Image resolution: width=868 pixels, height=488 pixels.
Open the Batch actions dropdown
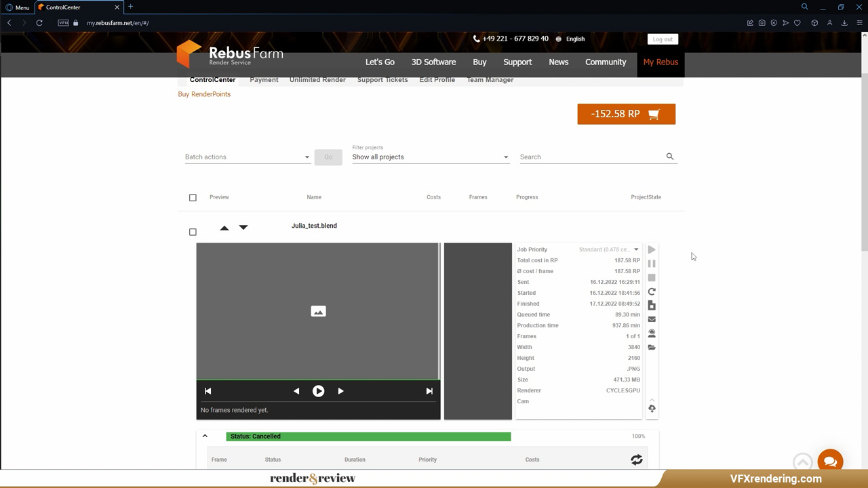tap(248, 157)
